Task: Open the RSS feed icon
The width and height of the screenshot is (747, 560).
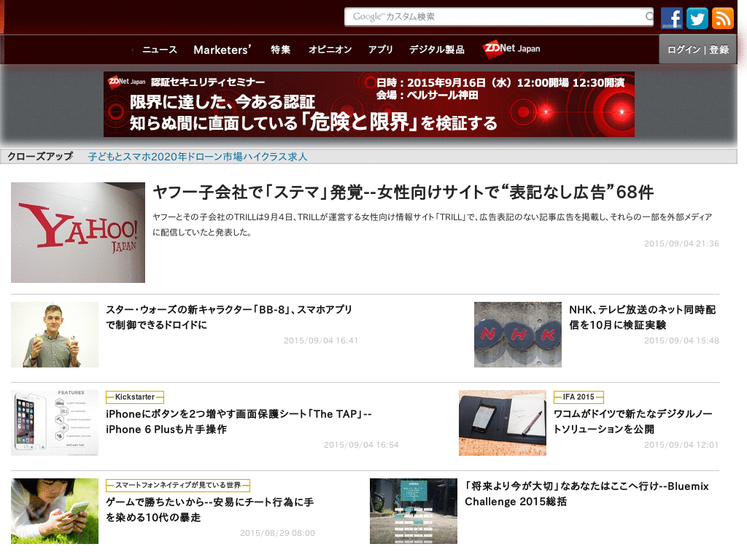Action: (x=723, y=18)
